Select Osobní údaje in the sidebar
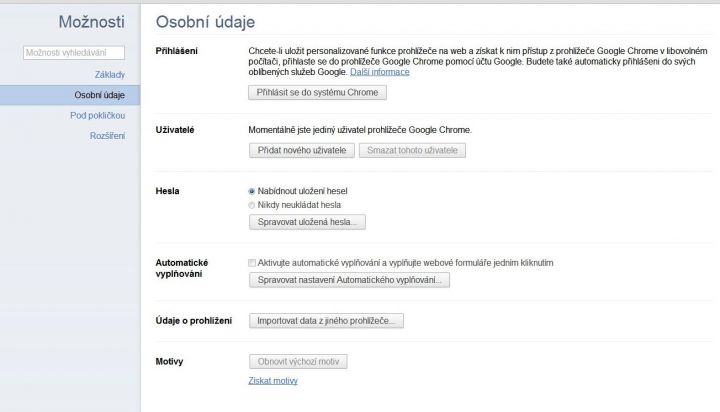Viewport: 720px width, 412px height. tap(70, 95)
